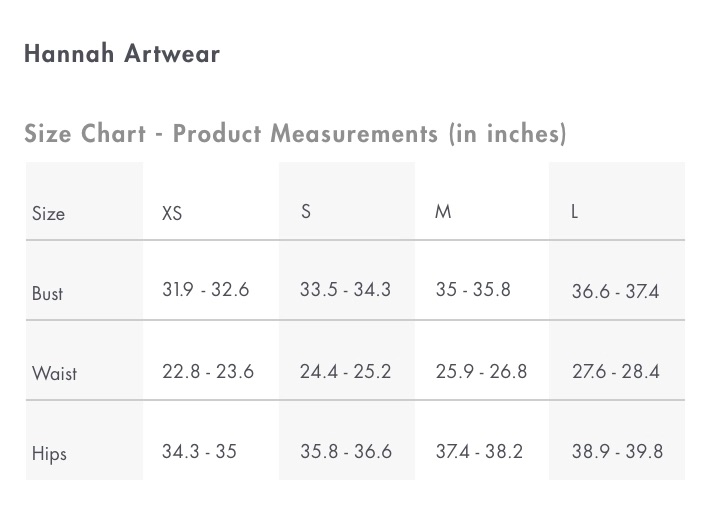Click the Size row label
The image size is (712, 510).
coord(48,213)
